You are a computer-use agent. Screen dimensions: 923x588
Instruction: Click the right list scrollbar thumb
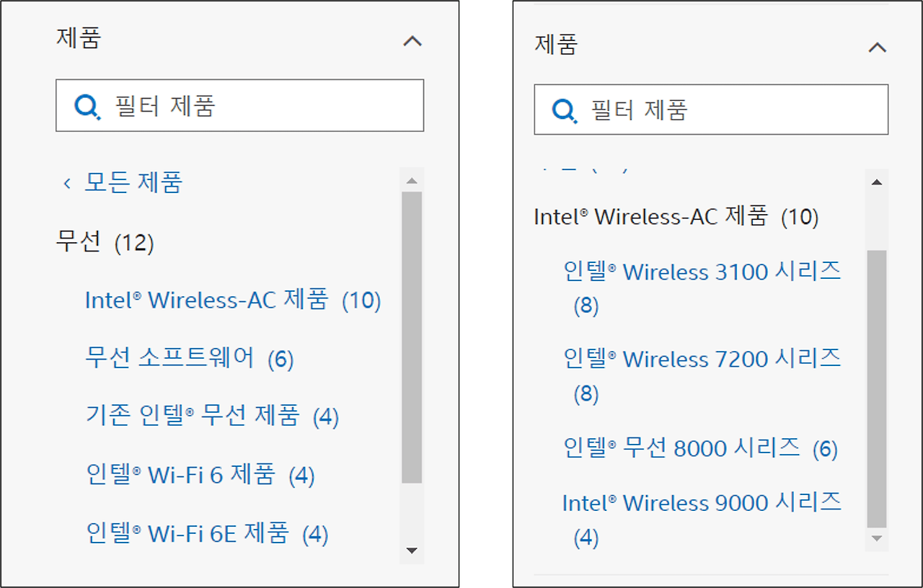click(877, 389)
